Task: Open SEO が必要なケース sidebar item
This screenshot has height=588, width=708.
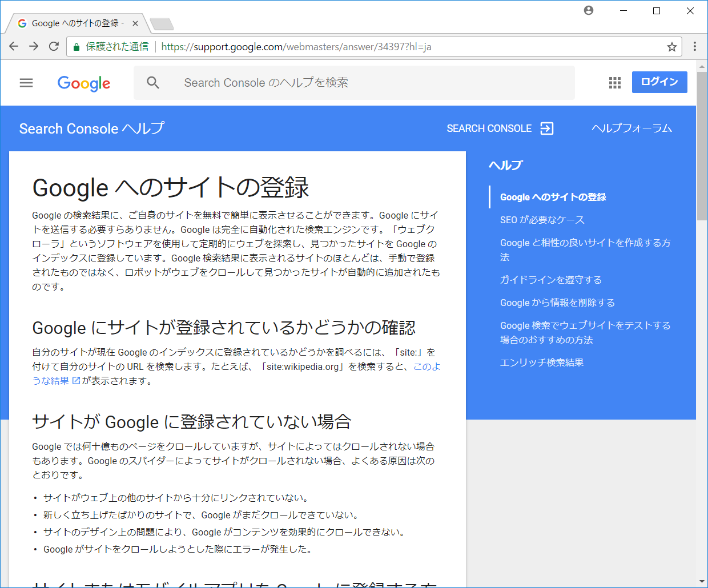Action: click(542, 220)
